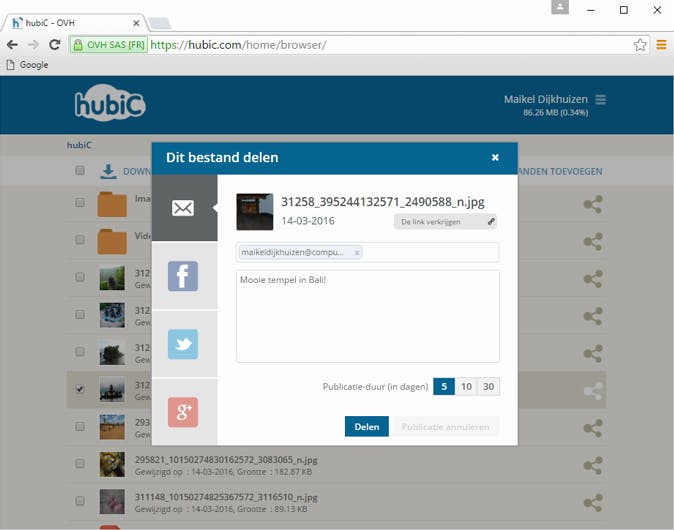Tick checkbox for 295821_10150274830162572 file
The height and width of the screenshot is (530, 674).
[80, 463]
